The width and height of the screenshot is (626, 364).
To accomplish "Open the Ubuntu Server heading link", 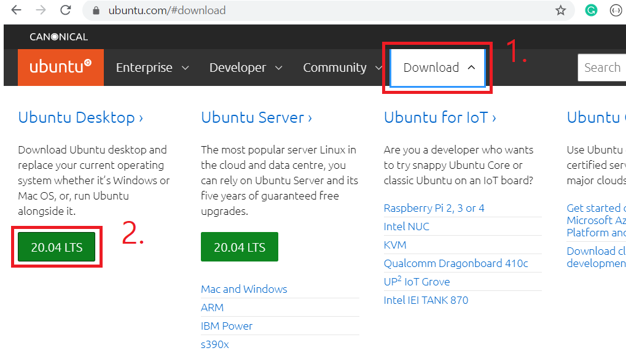I will pos(257,117).
